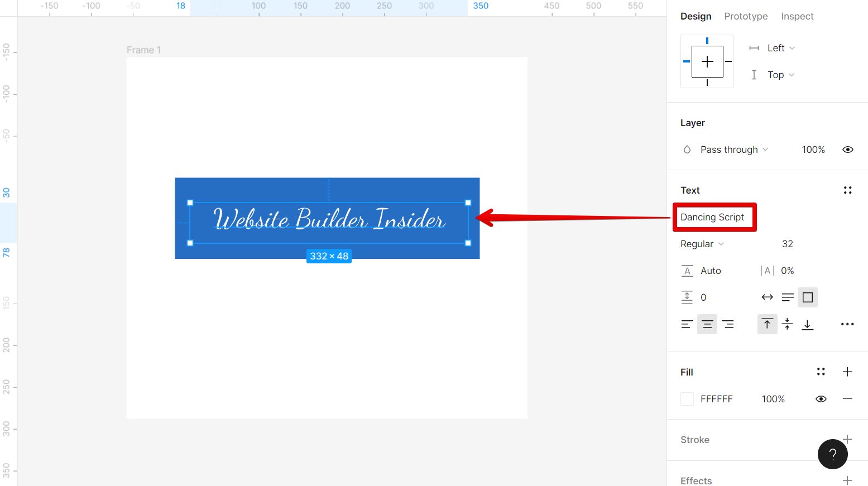This screenshot has height=486, width=868.
Task: Select the auto width resize icon
Action: [767, 297]
